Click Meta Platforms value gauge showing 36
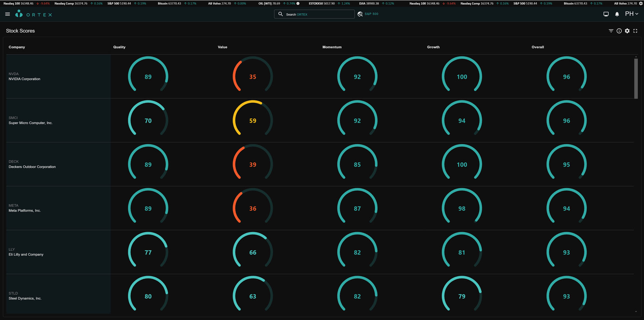The image size is (644, 320). click(x=253, y=209)
